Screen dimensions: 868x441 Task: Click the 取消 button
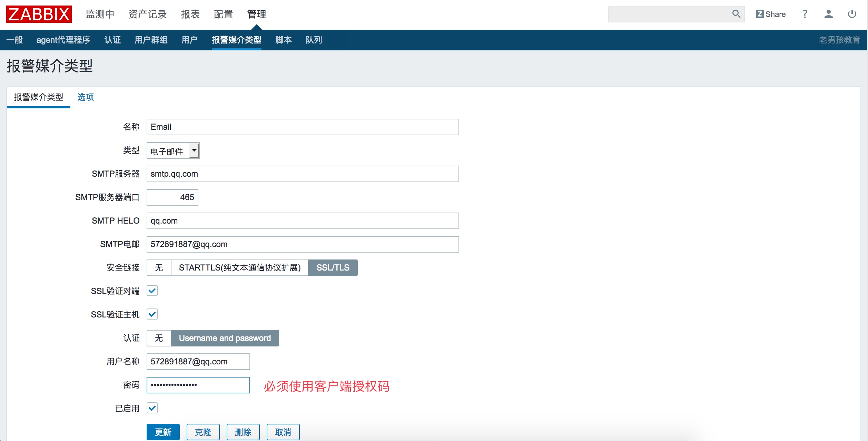click(x=283, y=432)
